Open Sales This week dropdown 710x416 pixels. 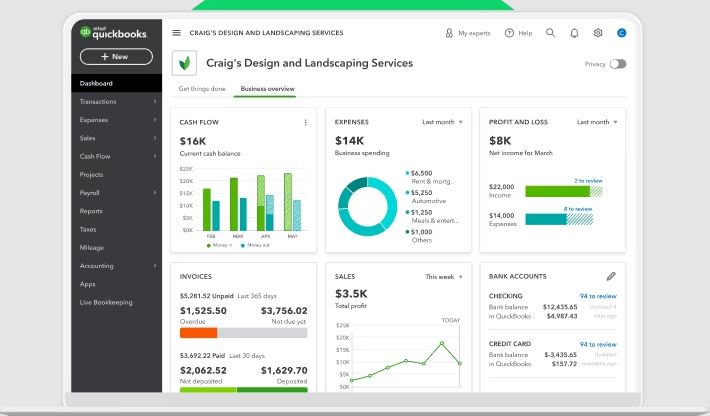(x=444, y=277)
